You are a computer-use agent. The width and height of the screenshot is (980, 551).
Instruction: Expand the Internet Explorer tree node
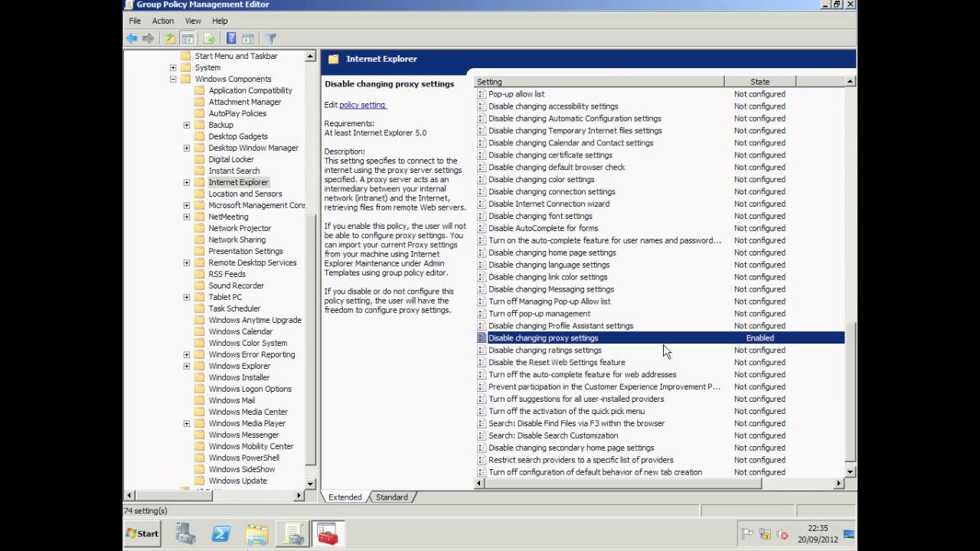(x=187, y=182)
